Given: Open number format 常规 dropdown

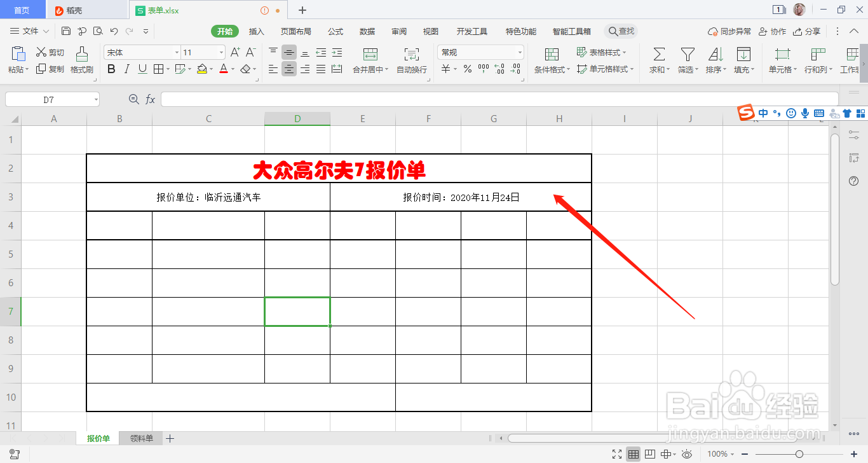Looking at the screenshot, I should 520,52.
